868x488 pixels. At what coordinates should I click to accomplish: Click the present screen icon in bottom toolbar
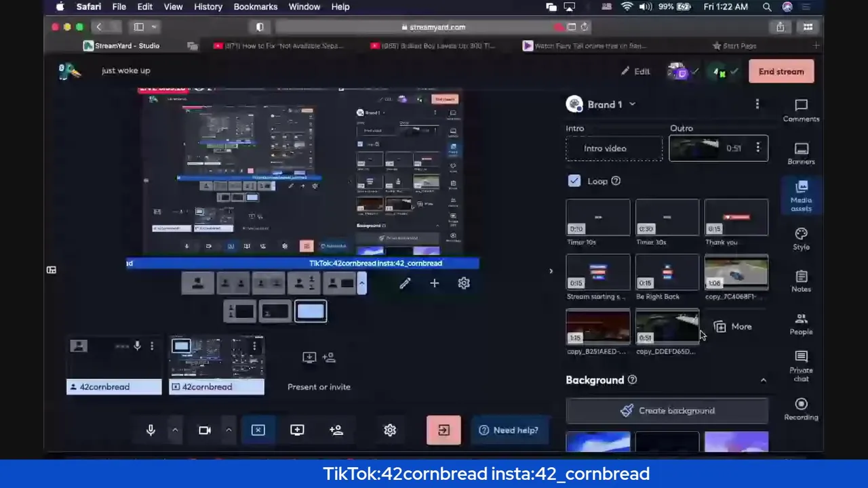(x=297, y=430)
